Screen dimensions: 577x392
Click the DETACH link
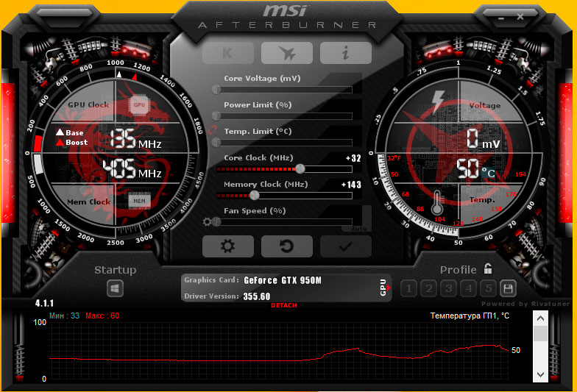coord(284,305)
